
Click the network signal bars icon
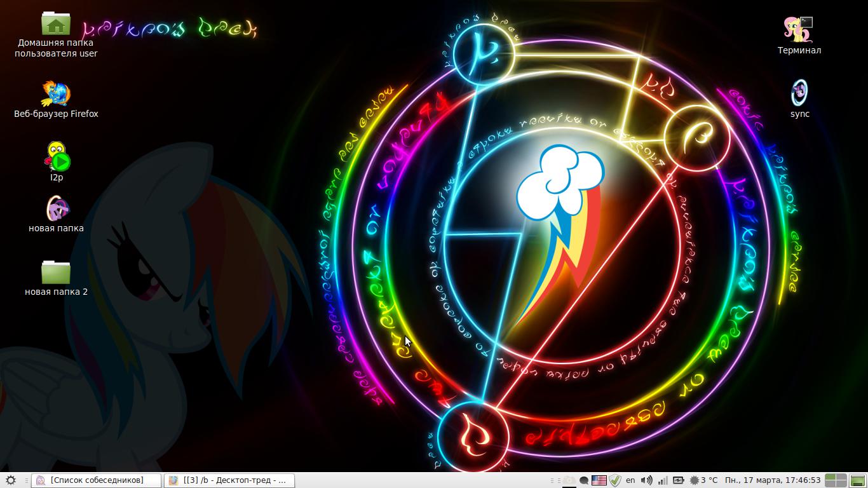tap(663, 480)
